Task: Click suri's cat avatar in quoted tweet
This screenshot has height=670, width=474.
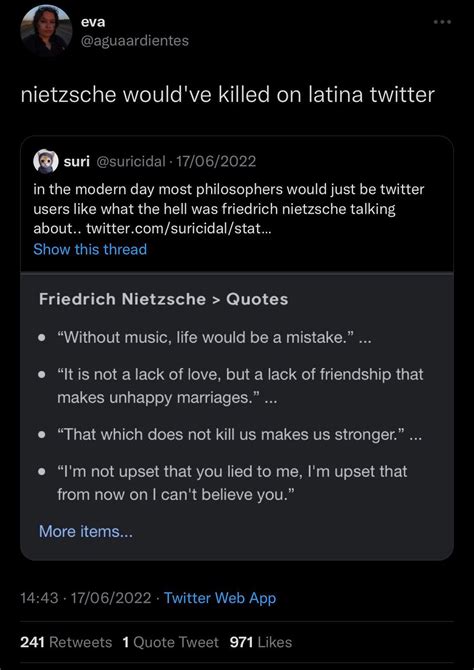Action: pos(46,162)
